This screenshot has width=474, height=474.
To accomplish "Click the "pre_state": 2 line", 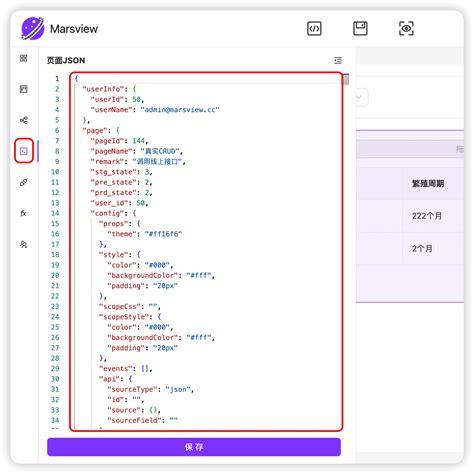I will click(x=121, y=182).
